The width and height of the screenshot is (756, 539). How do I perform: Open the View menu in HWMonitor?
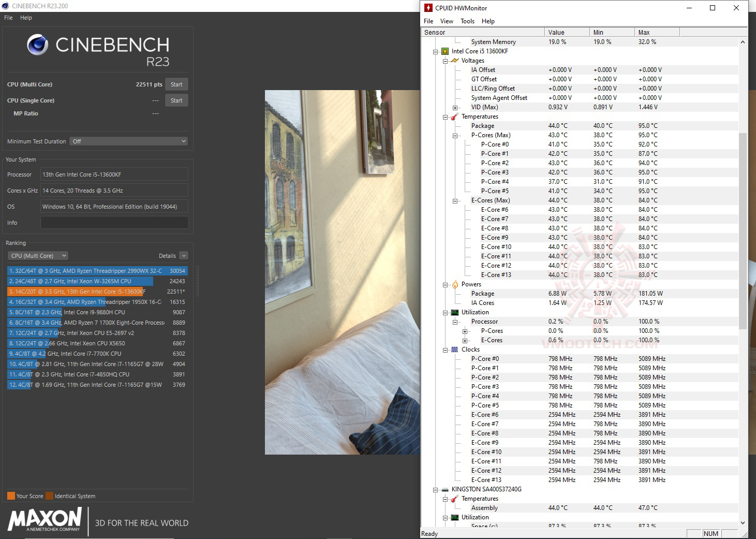click(447, 21)
